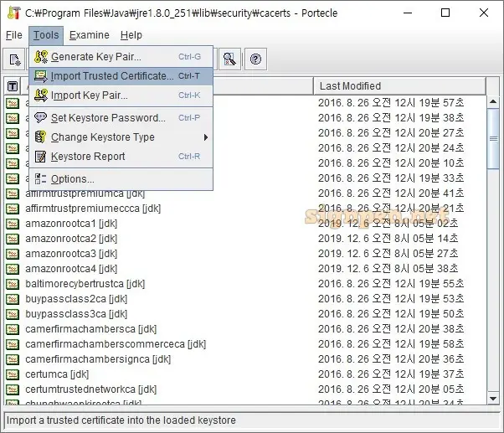Click certificate icon for certumtrustednetworkca
This screenshot has height=433, width=504.
(x=13, y=389)
